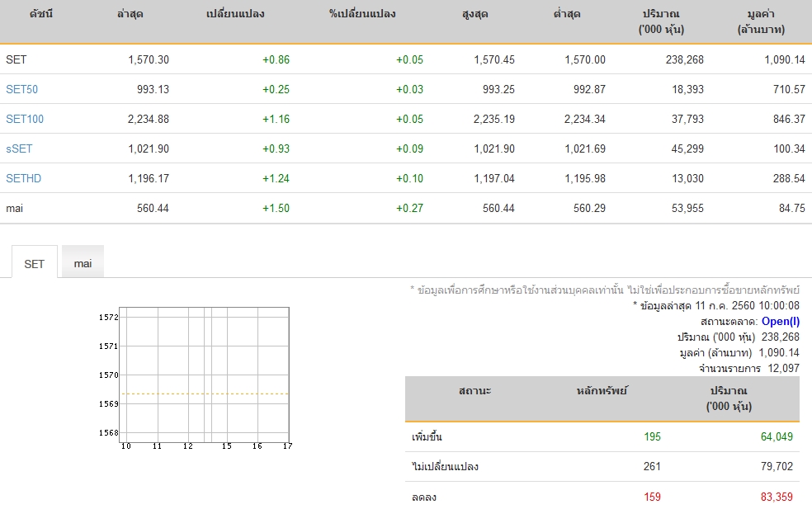This screenshot has height=509, width=812.
Task: Open the SETHD index link
Action: pos(23,179)
